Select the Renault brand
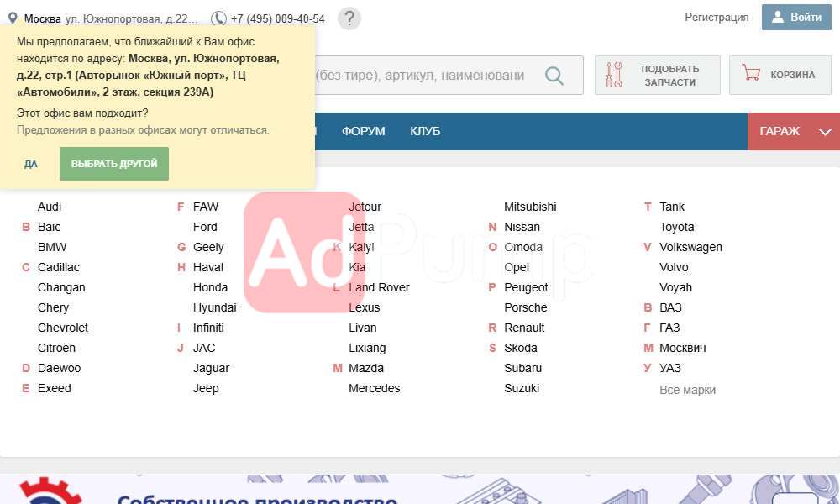The width and height of the screenshot is (840, 504). click(x=524, y=328)
